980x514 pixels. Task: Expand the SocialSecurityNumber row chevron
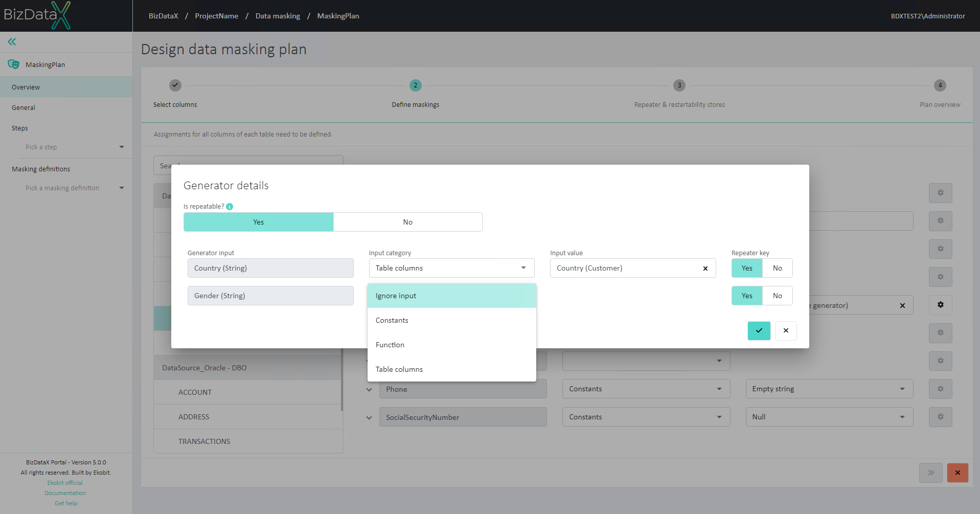click(x=369, y=418)
